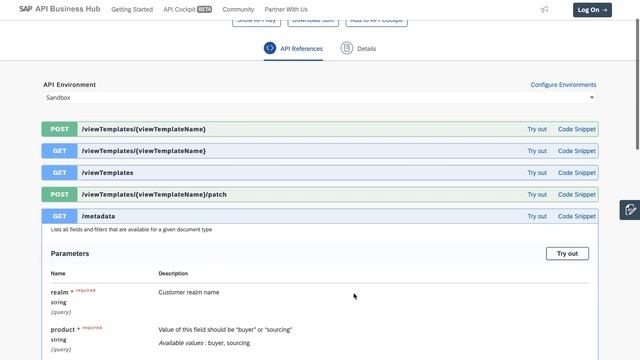The height and width of the screenshot is (360, 640).
Task: Switch to the API References tab
Action: coord(293,49)
